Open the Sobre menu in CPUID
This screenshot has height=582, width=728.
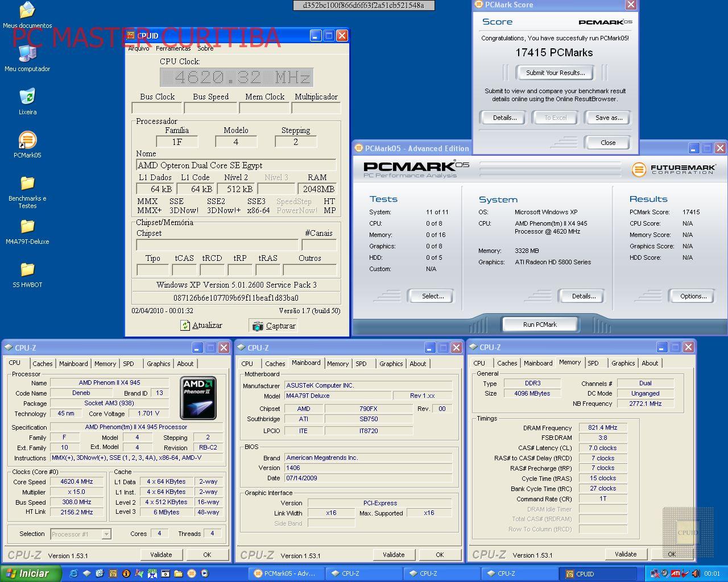205,48
